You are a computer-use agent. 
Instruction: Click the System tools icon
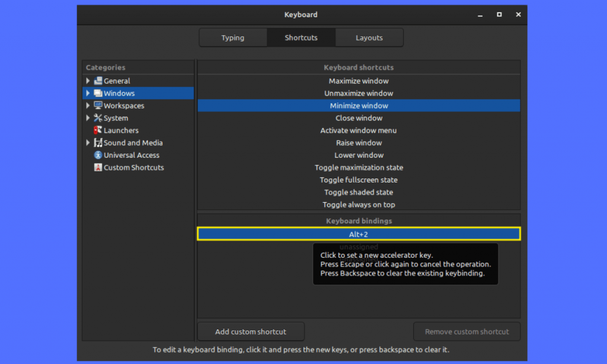98,118
